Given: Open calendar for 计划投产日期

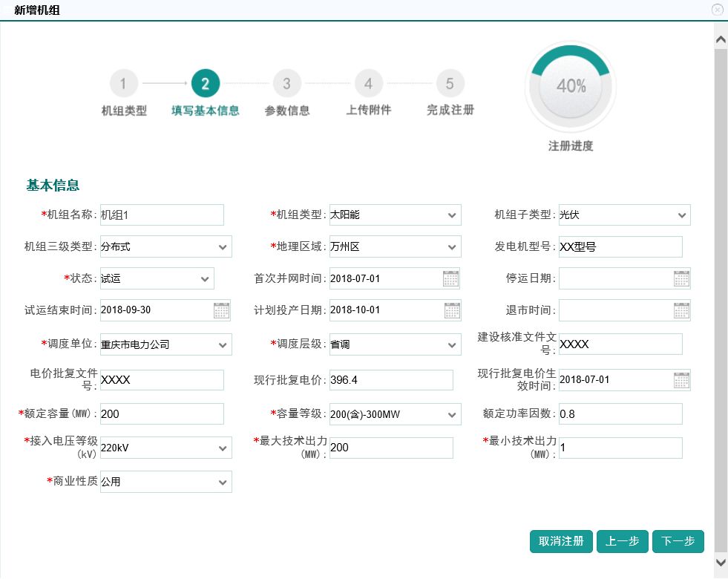Looking at the screenshot, I should pos(451,310).
